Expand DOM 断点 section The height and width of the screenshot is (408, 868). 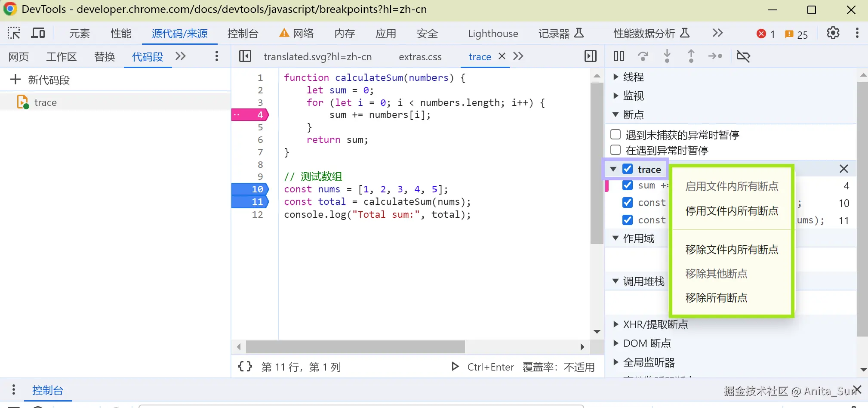click(616, 343)
